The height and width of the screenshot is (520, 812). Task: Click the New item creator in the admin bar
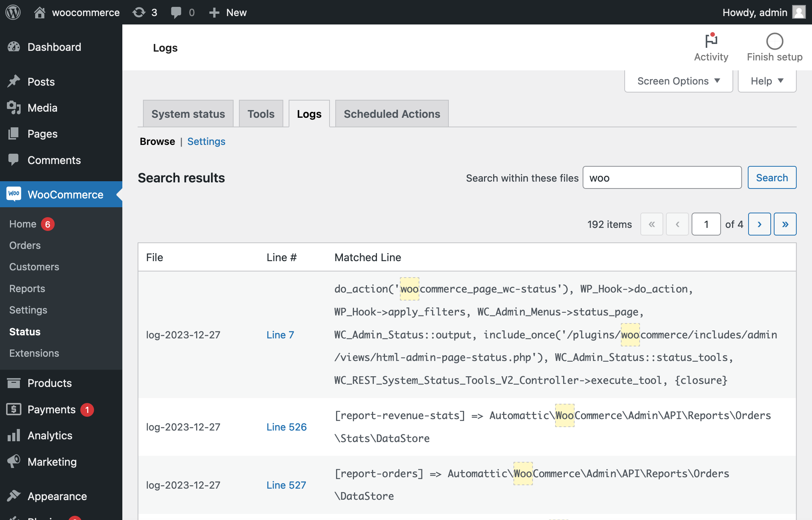(227, 12)
